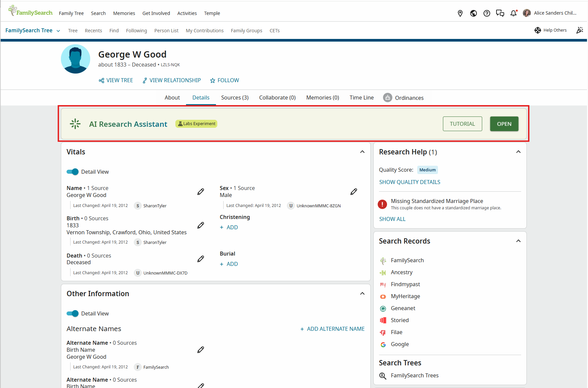The image size is (588, 388).
Task: Open the Time Line tab
Action: pyautogui.click(x=361, y=97)
